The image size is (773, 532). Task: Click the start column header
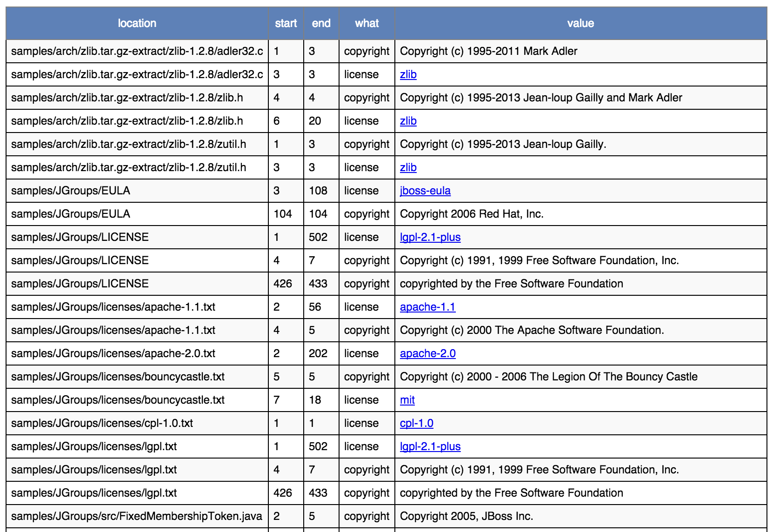pos(286,23)
